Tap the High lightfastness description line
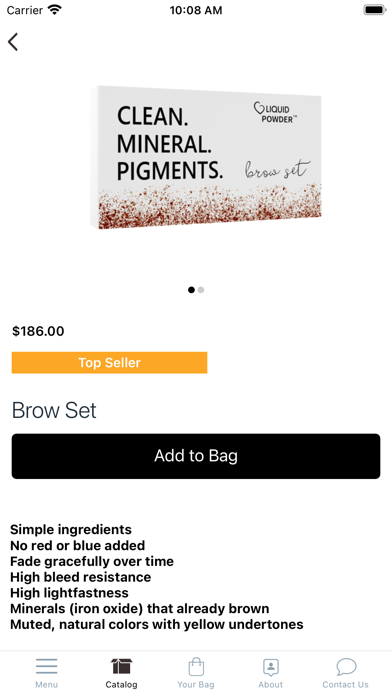The height and width of the screenshot is (696, 392). (x=69, y=593)
